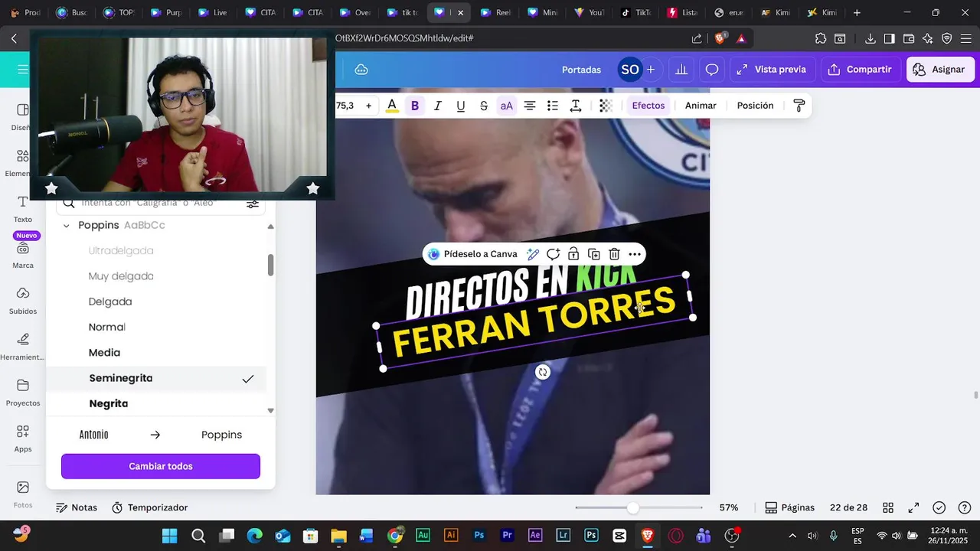The width and height of the screenshot is (980, 551).
Task: Open the Marca sidebar tab
Action: click(x=23, y=256)
